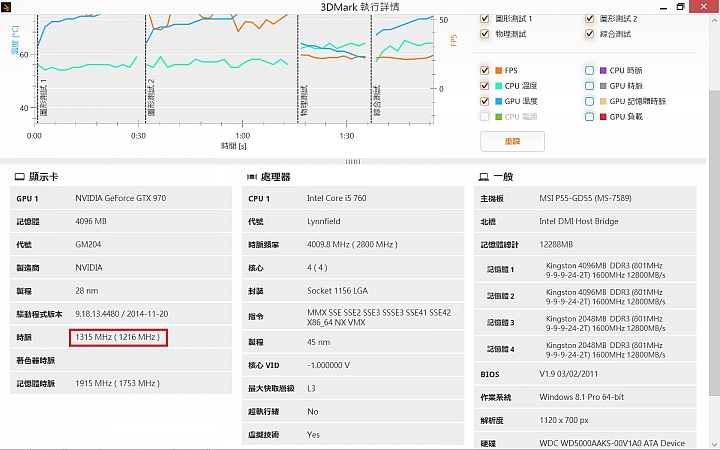Viewport: 720px width, 450px height.
Task: Select the -1.000000 V core VID value
Action: tap(328, 366)
